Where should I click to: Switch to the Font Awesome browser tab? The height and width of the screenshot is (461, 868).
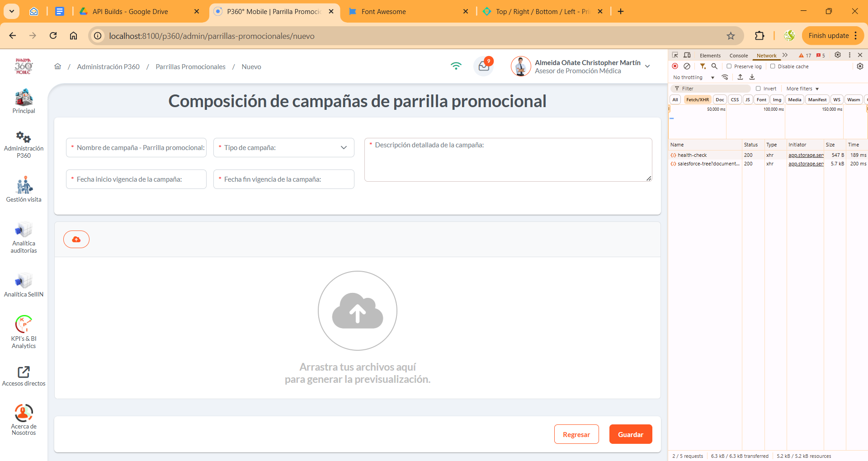pos(383,12)
